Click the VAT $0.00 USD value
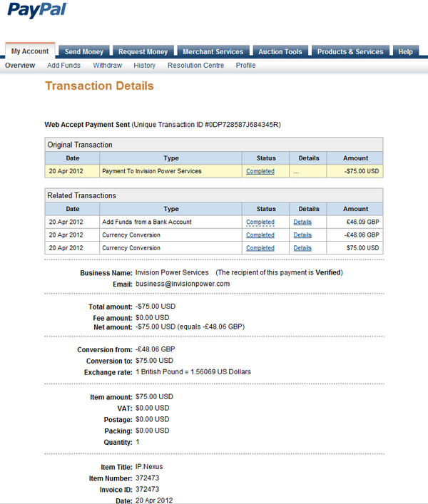Viewport: 428px width, 504px height. 153,408
